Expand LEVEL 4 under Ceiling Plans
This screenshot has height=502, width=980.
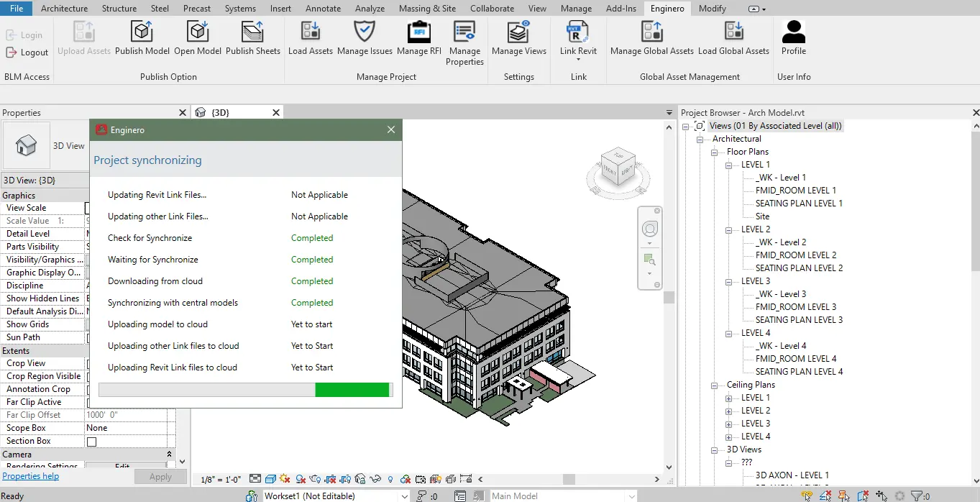728,437
